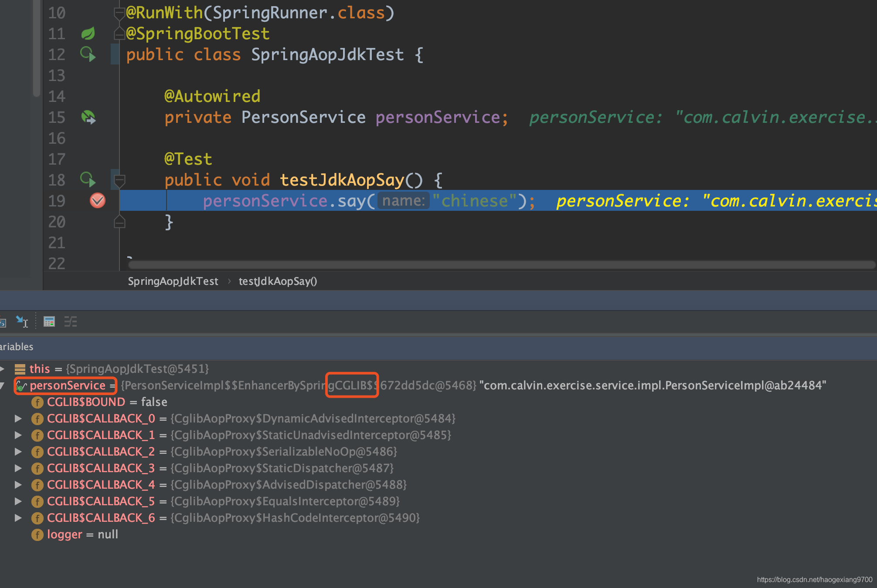Toggle the breakpoint on line 19
This screenshot has height=588, width=877.
[x=98, y=200]
